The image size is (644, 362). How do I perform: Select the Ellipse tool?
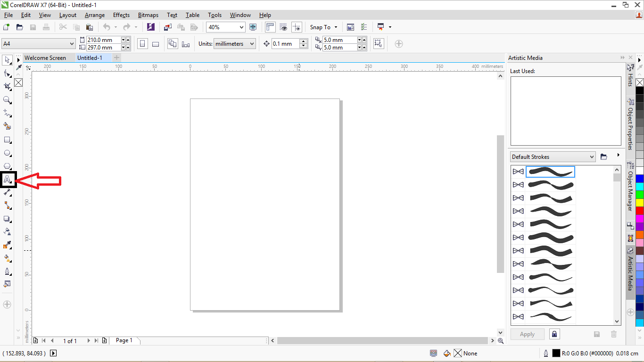click(x=7, y=153)
